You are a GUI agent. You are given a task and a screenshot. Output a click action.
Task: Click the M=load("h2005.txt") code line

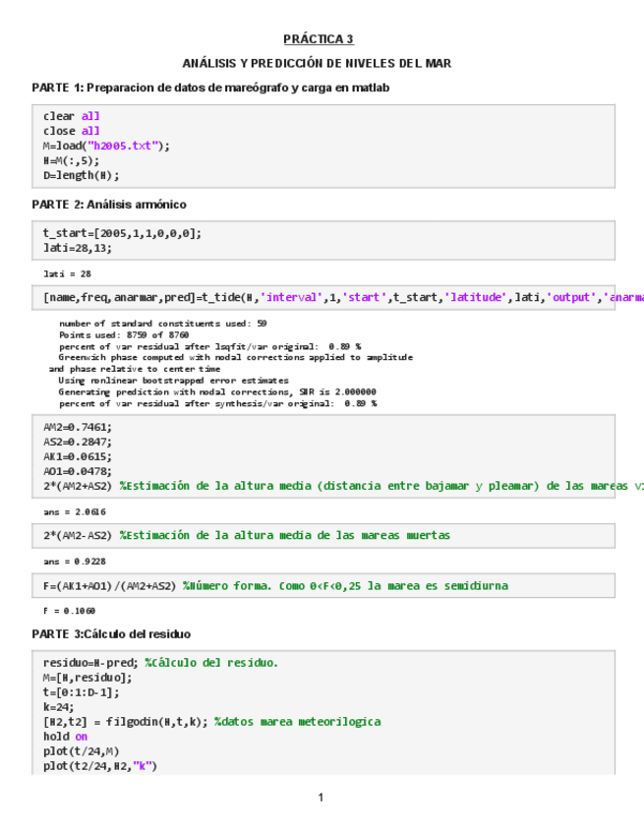click(106, 146)
